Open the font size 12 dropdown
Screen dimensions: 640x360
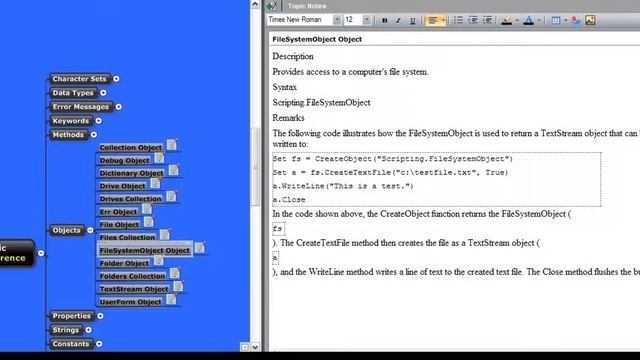click(x=367, y=20)
